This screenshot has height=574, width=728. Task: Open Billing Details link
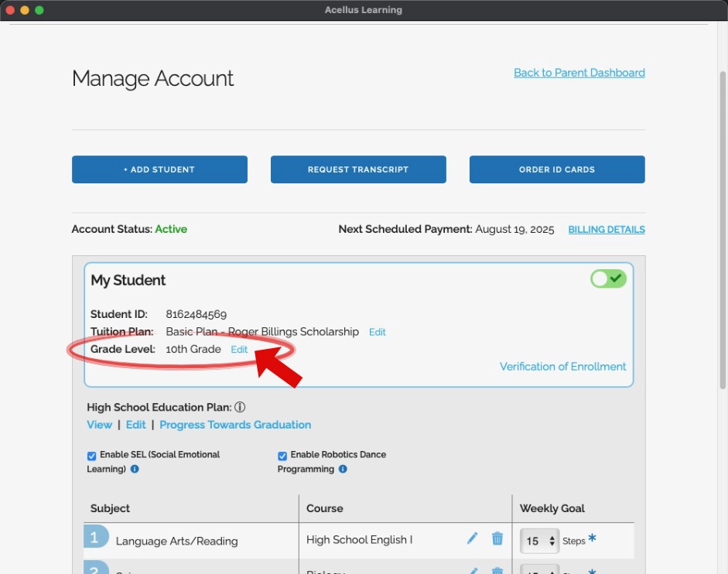pyautogui.click(x=607, y=230)
